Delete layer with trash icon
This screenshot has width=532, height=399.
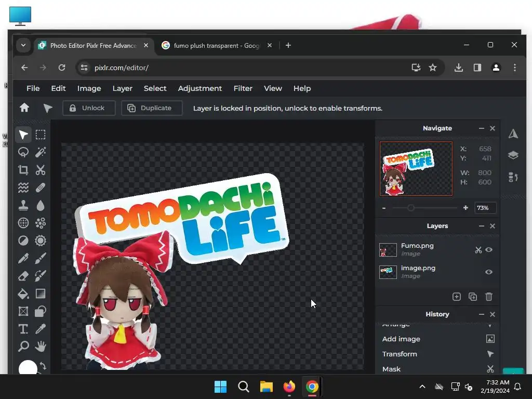488,297
